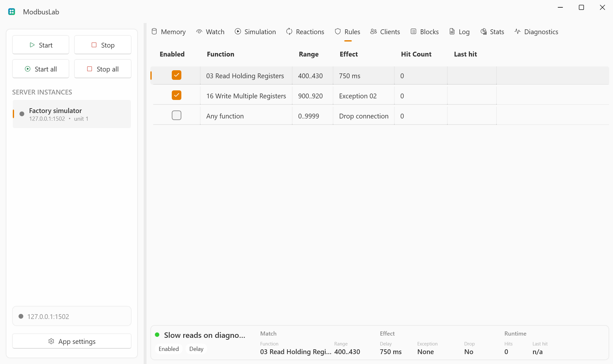This screenshot has height=364, width=613.
Task: Open the Watch tab
Action: click(210, 32)
